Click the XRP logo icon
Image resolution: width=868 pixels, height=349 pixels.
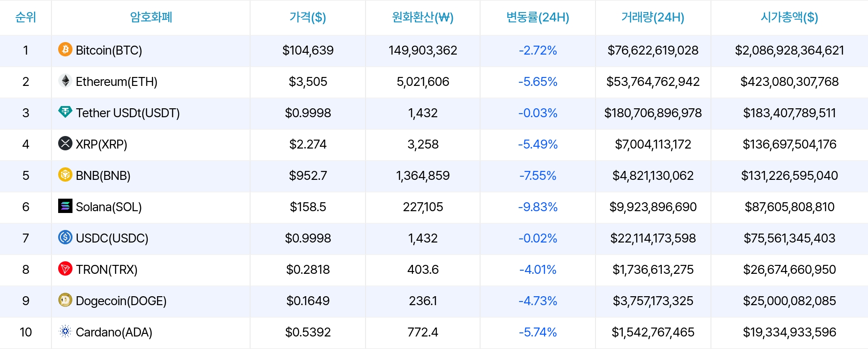(x=65, y=143)
